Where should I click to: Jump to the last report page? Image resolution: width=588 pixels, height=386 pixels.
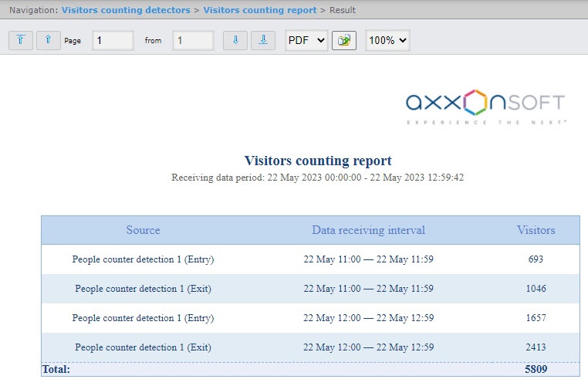[263, 40]
